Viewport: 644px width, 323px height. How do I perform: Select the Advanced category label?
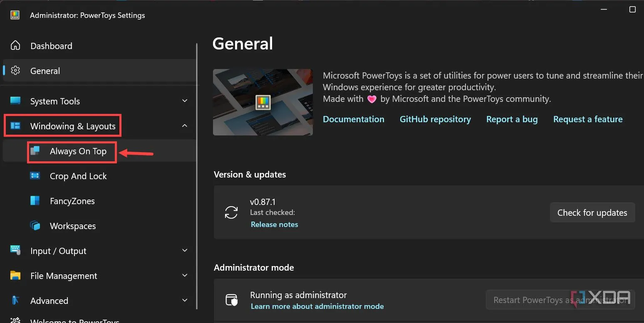click(x=49, y=301)
